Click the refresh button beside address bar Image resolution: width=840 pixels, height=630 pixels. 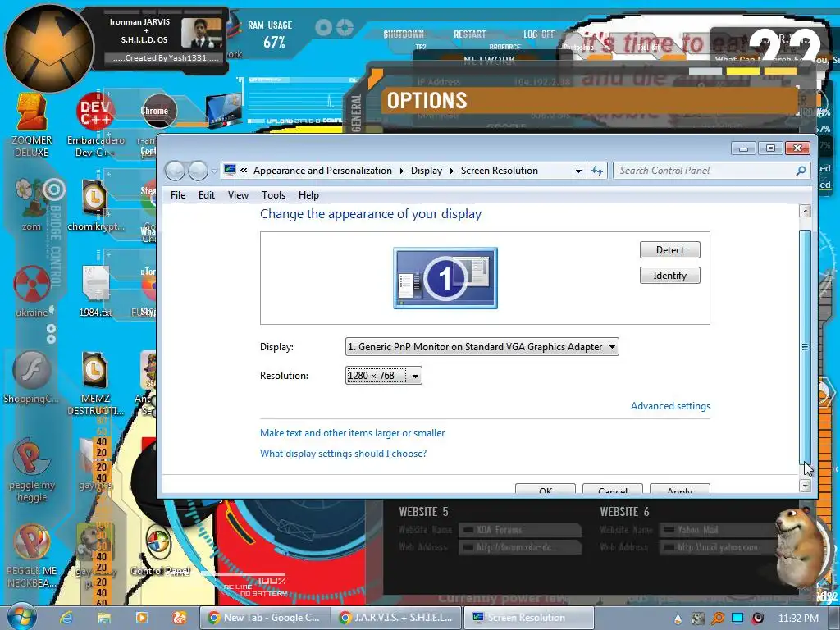[597, 171]
